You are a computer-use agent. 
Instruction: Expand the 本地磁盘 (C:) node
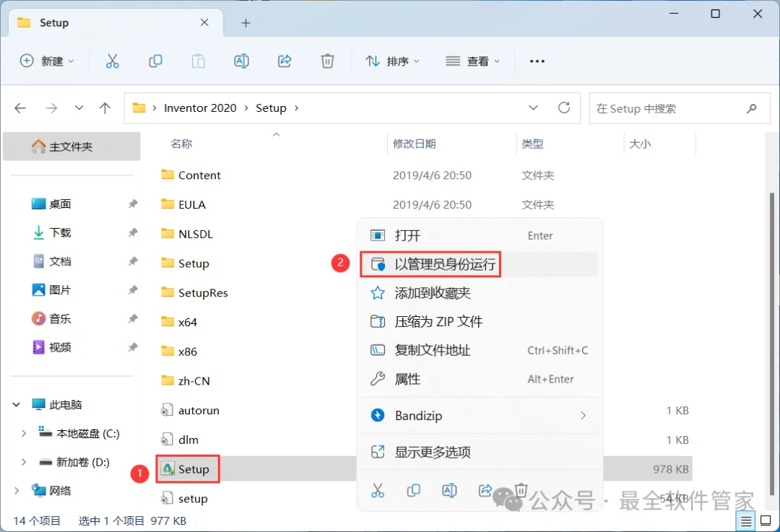pos(23,434)
